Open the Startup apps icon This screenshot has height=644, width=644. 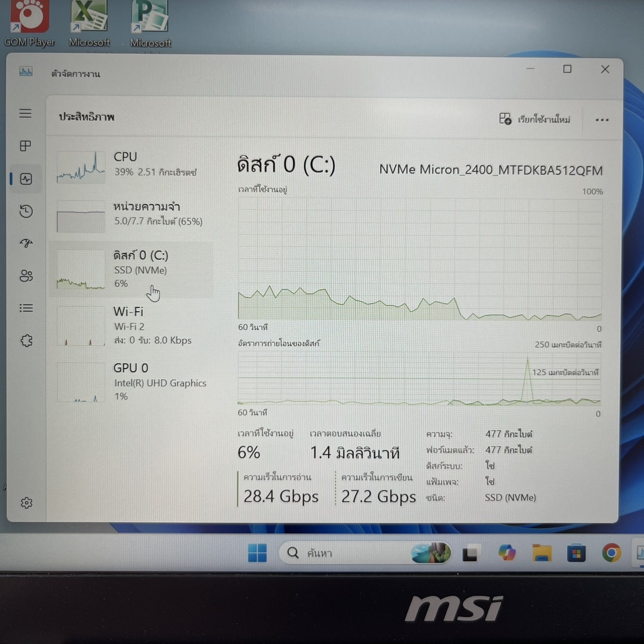(26, 244)
